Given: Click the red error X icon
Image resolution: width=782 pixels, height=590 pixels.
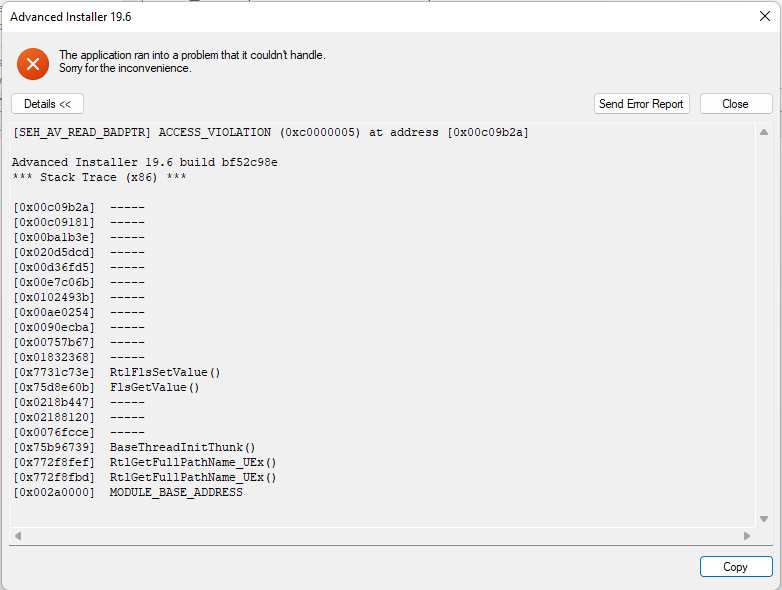Looking at the screenshot, I should pyautogui.click(x=33, y=64).
